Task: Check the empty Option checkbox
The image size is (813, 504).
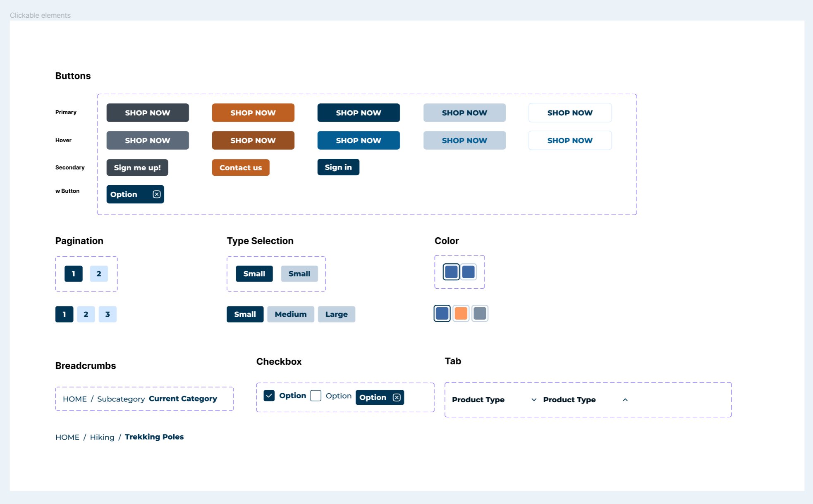Action: pos(316,396)
